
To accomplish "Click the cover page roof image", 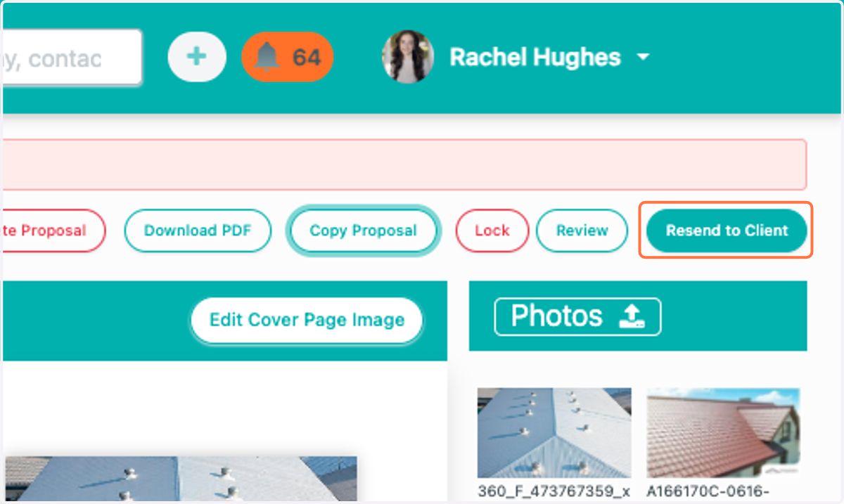I will 181,480.
